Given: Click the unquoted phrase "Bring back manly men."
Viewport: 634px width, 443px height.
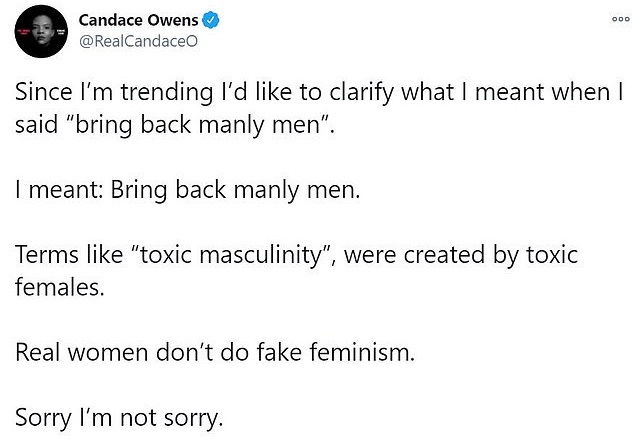Looking at the screenshot, I should pyautogui.click(x=227, y=190).
